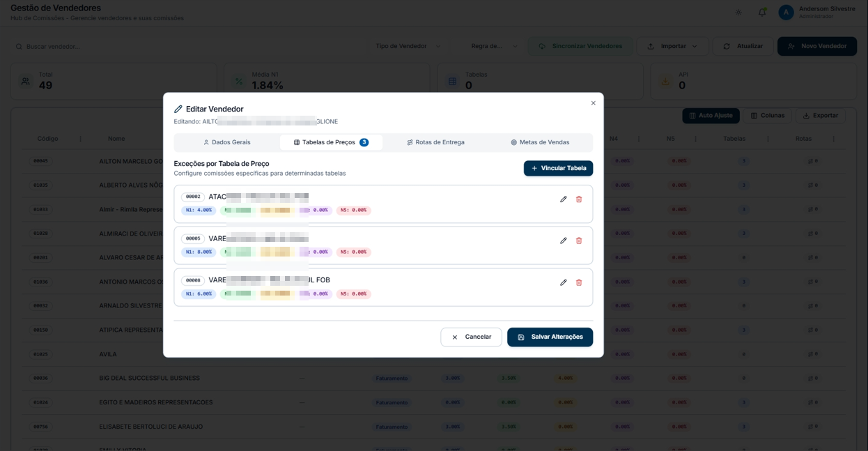Screen dimensions: 868x451
Task: Click the N4 column header
Action: click(613, 139)
